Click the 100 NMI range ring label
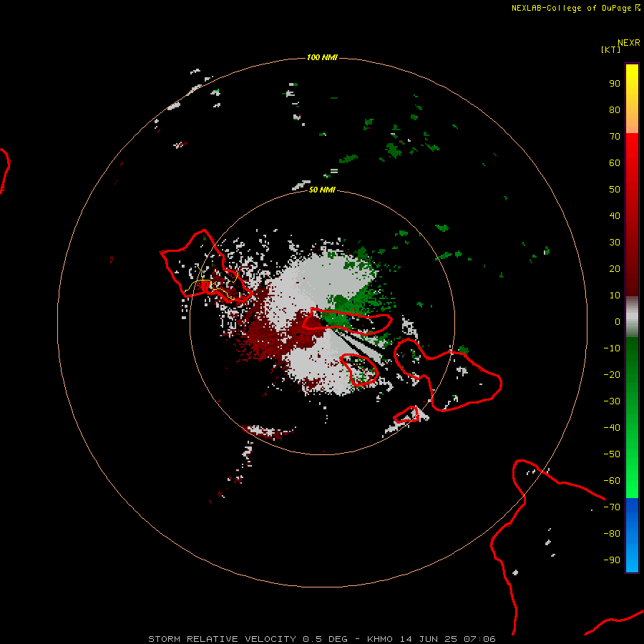Image resolution: width=644 pixels, height=644 pixels. pyautogui.click(x=322, y=57)
